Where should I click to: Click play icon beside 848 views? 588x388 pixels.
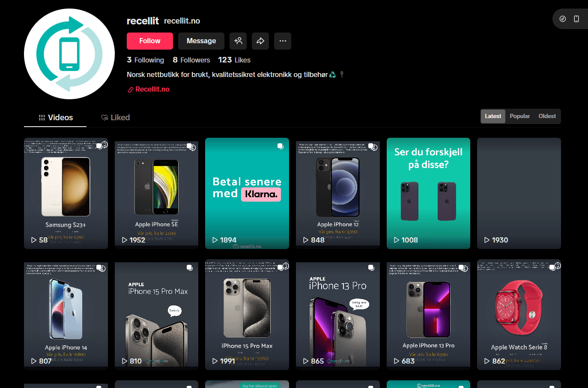coord(306,240)
